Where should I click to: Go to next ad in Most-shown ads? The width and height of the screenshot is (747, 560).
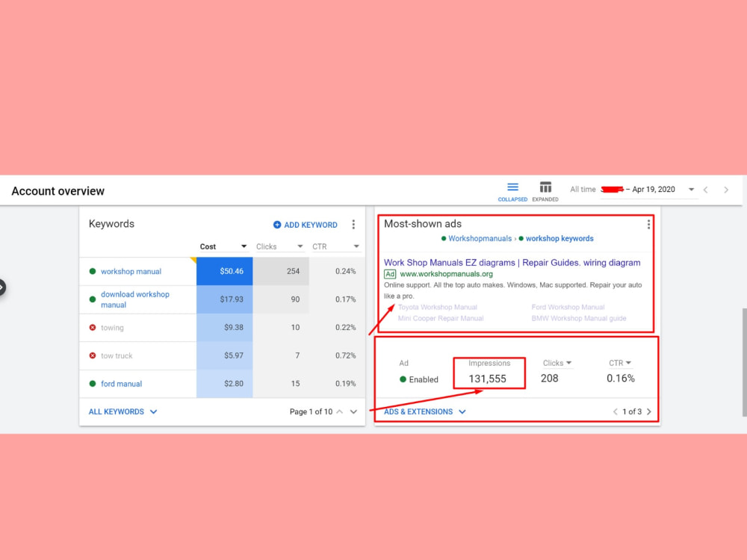coord(649,412)
